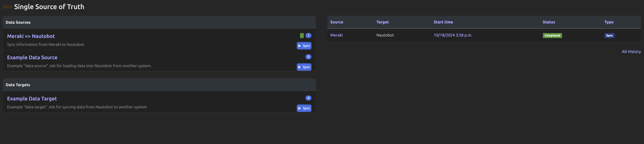Click the Data Sources panel header

(x=18, y=22)
